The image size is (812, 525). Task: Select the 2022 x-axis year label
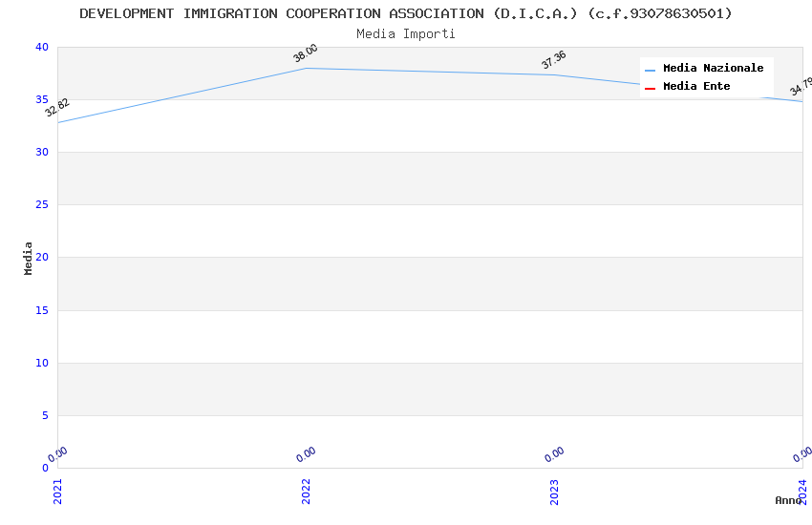[306, 491]
